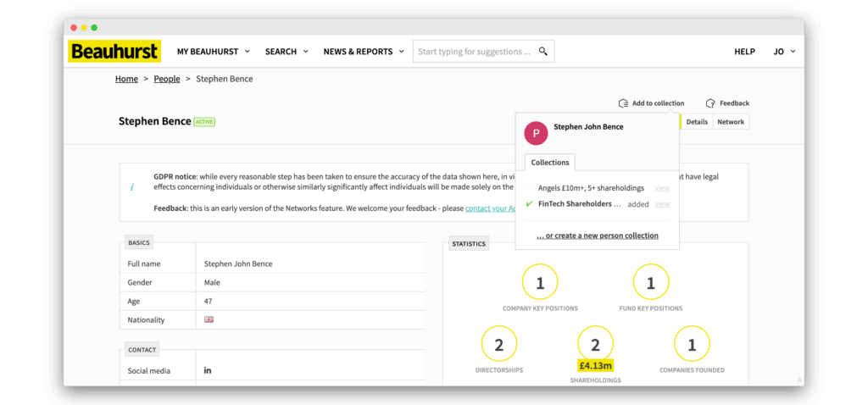Click the BASICS section label

(138, 242)
